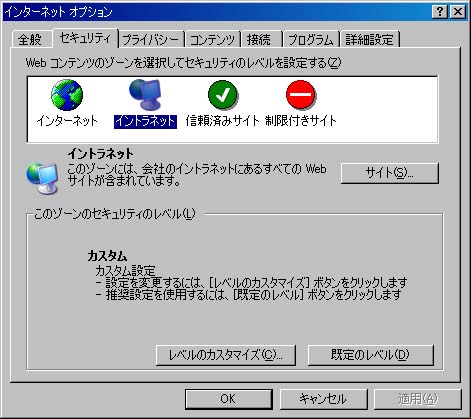This screenshot has height=419, width=471.
Task: Select the イントラネット zone computer icon
Action: pos(145,95)
